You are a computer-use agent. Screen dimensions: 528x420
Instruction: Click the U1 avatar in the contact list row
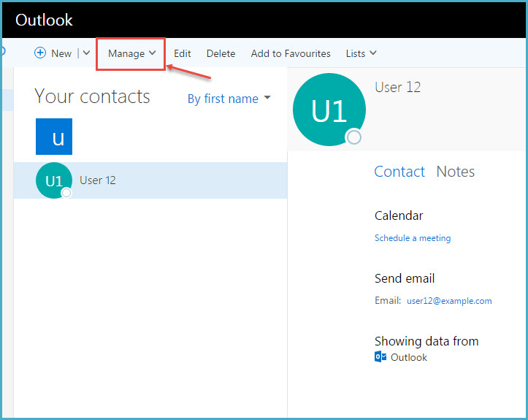[54, 180]
